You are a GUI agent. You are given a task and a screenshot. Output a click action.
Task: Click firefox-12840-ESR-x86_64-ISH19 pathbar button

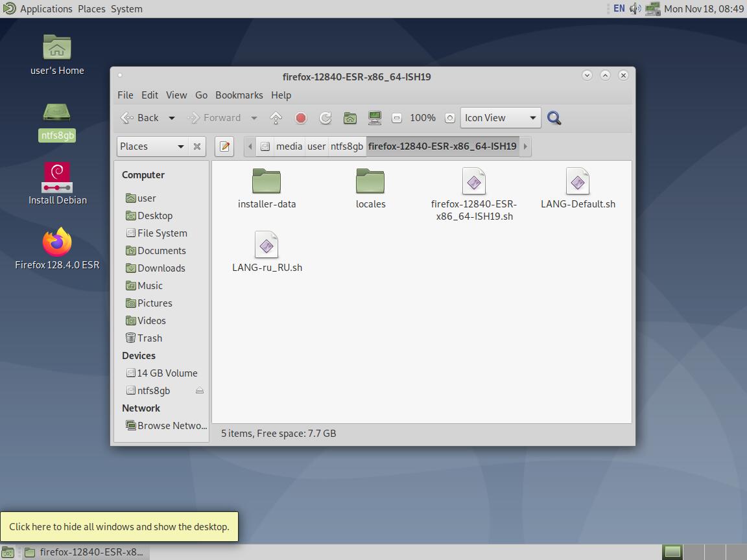click(442, 146)
